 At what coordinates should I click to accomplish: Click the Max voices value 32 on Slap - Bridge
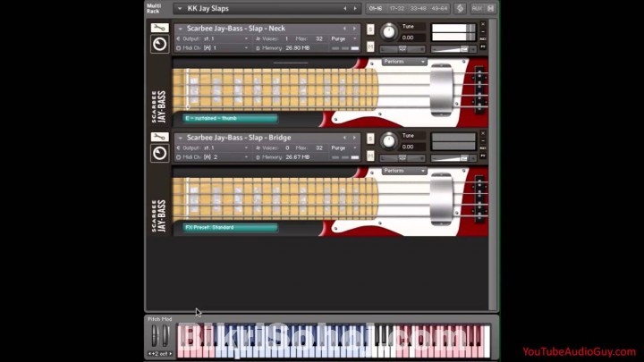[319, 147]
